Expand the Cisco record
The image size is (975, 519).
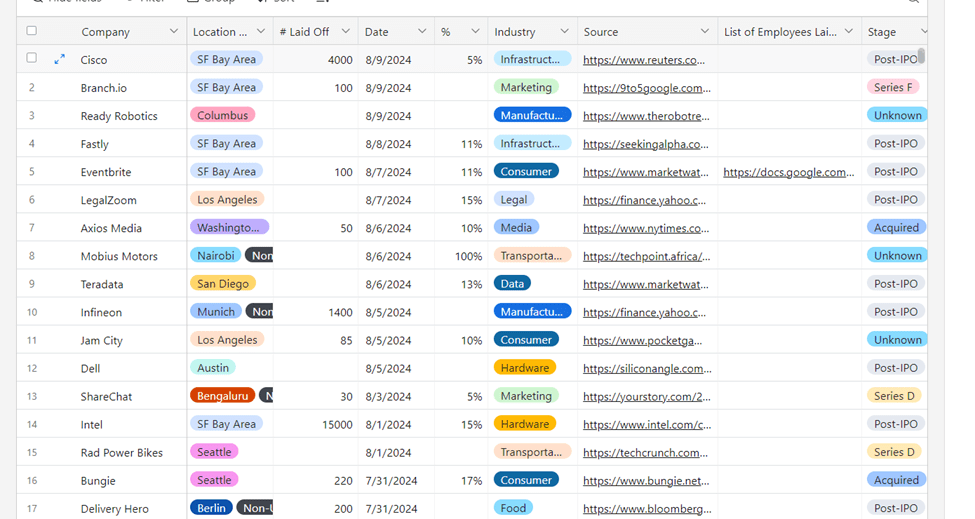click(60, 60)
